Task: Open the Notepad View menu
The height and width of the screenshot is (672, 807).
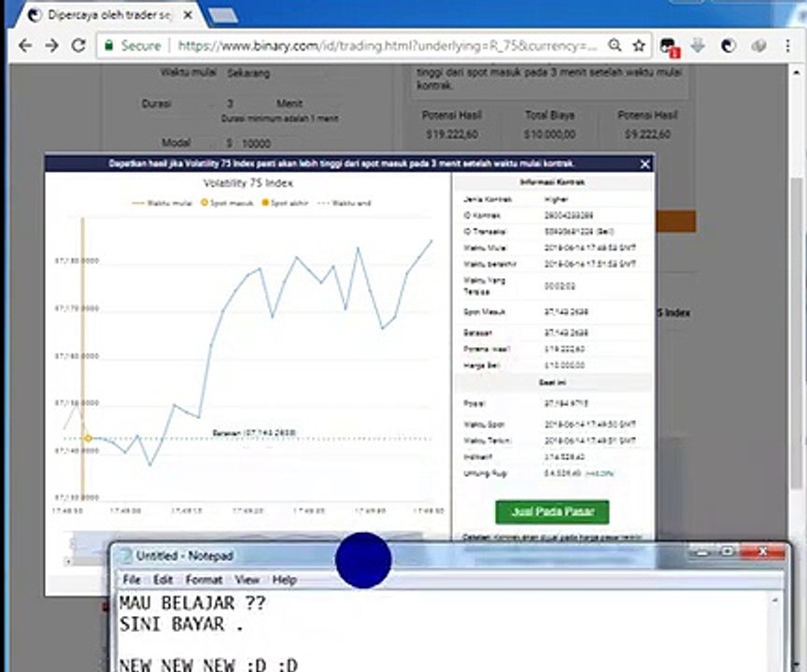Action: 247,580
